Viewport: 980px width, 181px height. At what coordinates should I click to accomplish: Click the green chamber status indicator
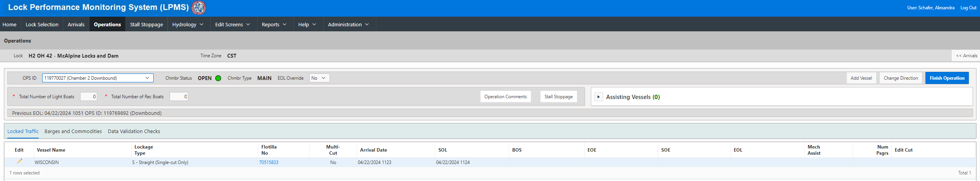[x=218, y=78]
